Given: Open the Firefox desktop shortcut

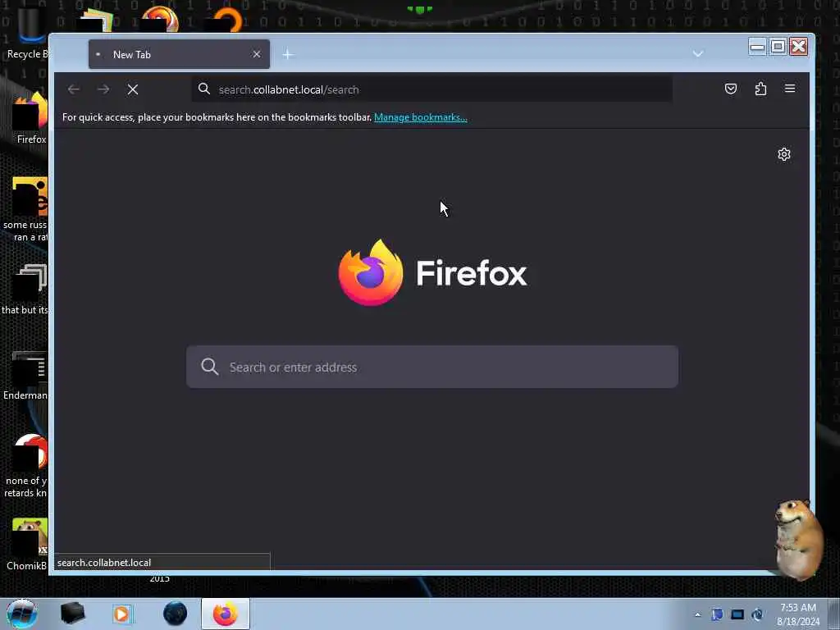Looking at the screenshot, I should coord(30,118).
